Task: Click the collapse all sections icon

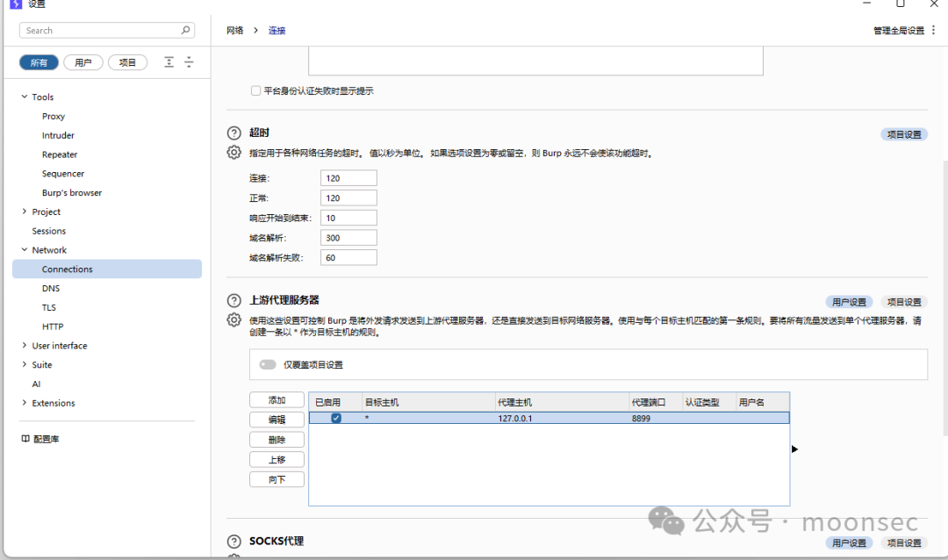Action: [189, 61]
